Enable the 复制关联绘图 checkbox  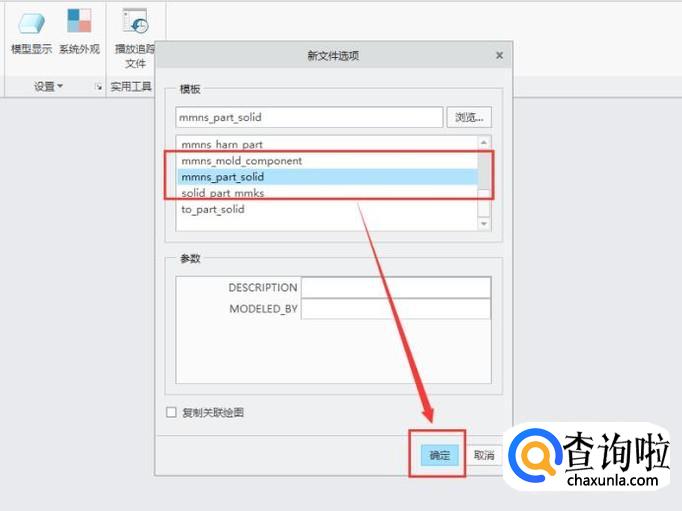(171, 412)
